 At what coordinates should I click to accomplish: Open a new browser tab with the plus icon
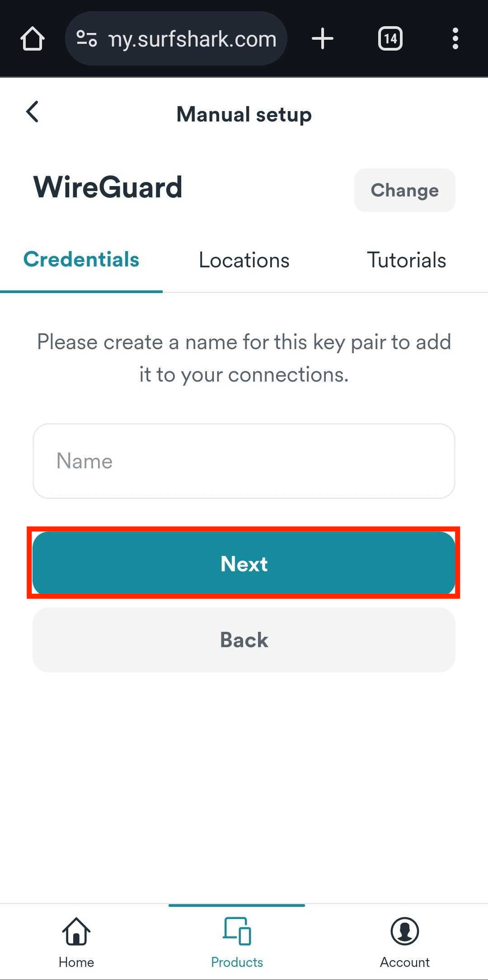point(322,38)
